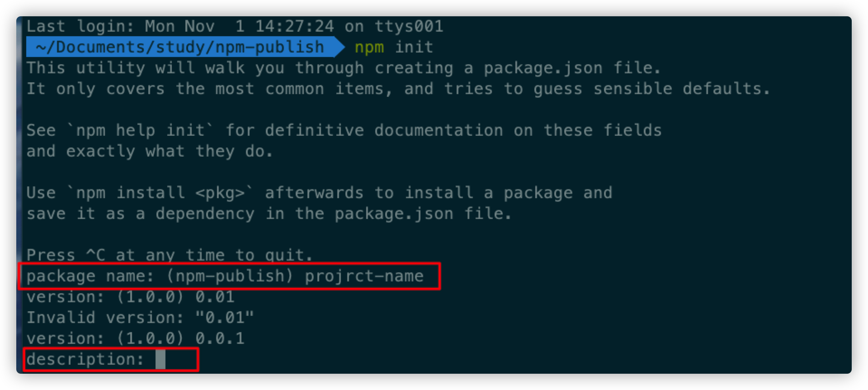
Task: Click the Press ^C at any time line
Action: tap(170, 255)
